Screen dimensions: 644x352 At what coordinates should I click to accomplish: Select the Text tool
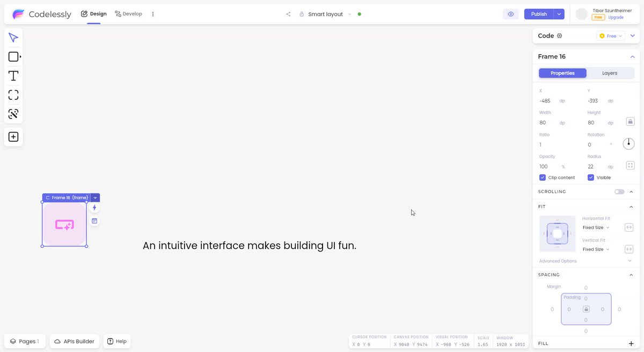click(13, 76)
